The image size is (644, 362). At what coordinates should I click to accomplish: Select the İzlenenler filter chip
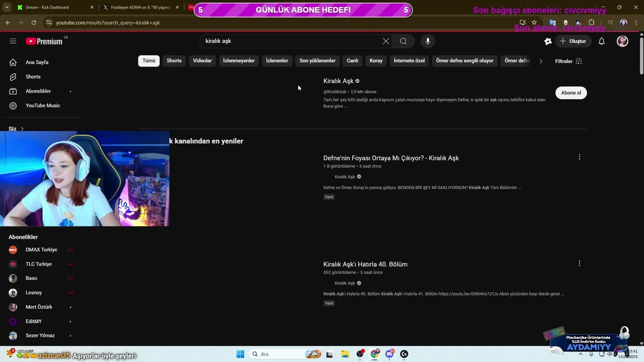pyautogui.click(x=277, y=61)
